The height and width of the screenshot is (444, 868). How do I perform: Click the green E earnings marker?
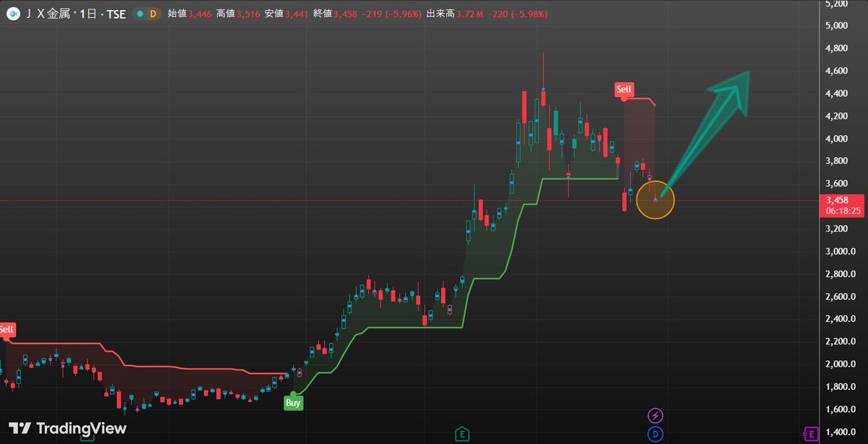coord(461,434)
